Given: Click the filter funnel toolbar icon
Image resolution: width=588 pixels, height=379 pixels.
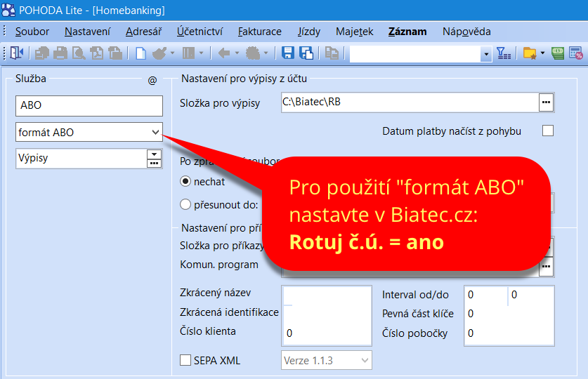Looking at the screenshot, I should (x=504, y=53).
